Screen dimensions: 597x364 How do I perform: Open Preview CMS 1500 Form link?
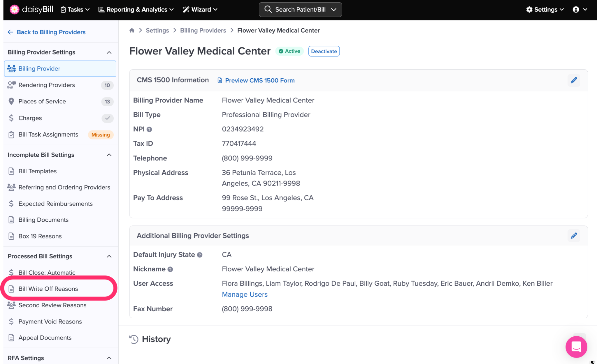[259, 80]
